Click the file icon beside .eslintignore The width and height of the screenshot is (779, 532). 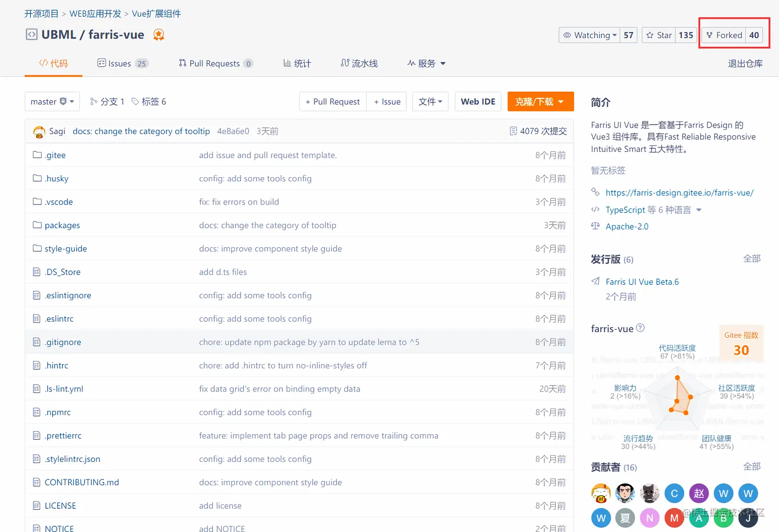pos(37,295)
